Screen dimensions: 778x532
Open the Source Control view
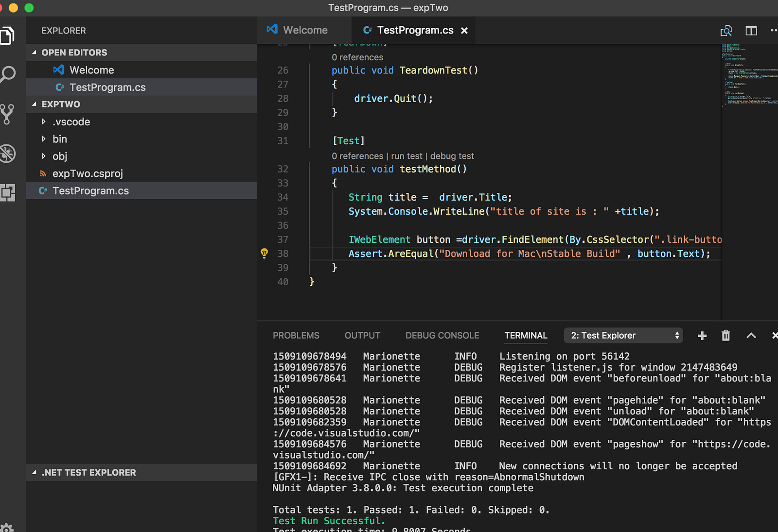[x=7, y=114]
